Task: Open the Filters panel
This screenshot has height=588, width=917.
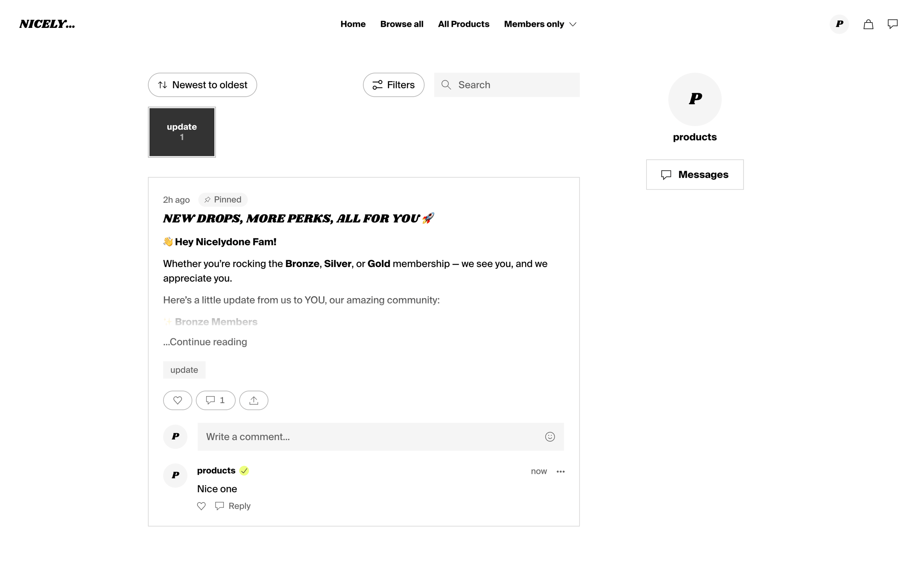Action: [394, 85]
